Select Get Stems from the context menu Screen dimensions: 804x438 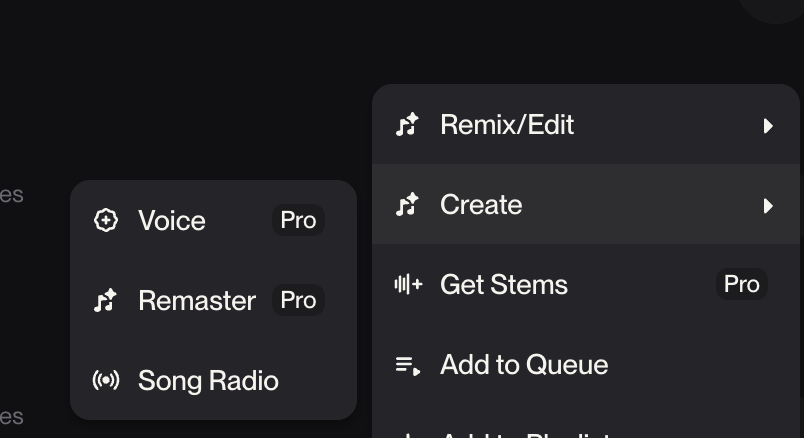(504, 285)
